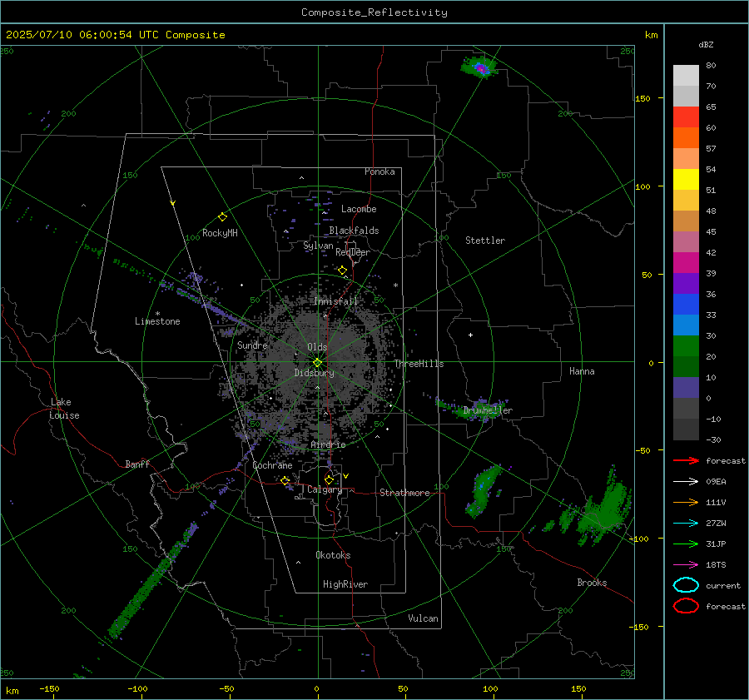Click the light blue swatch above 30 dBZ
Screen dimensions: 749x700
pos(686,325)
